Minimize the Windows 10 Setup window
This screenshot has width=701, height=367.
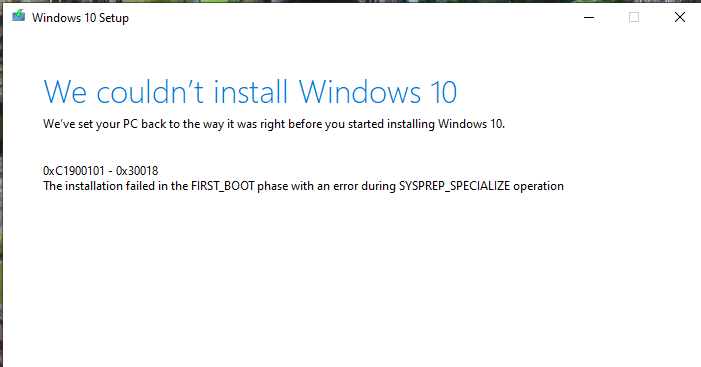[589, 17]
